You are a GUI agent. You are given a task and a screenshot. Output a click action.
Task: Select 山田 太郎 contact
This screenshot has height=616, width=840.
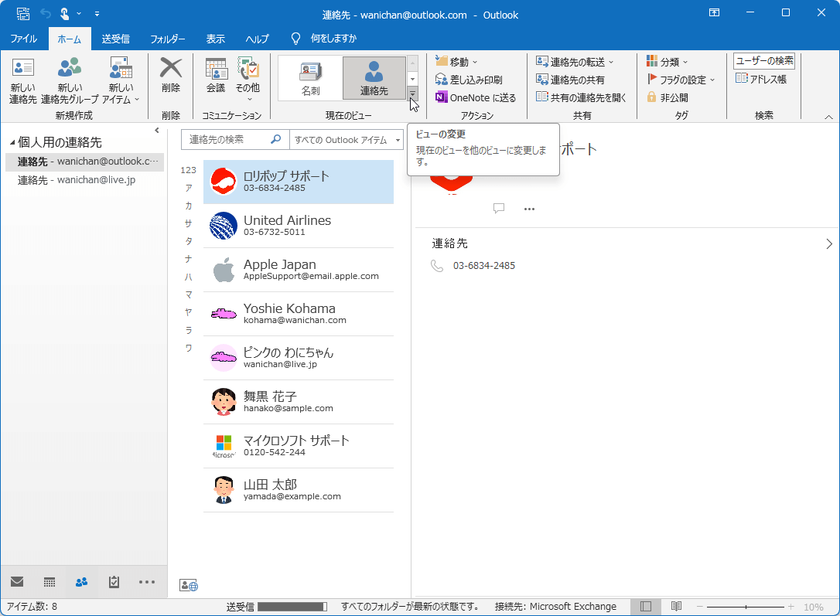[299, 490]
